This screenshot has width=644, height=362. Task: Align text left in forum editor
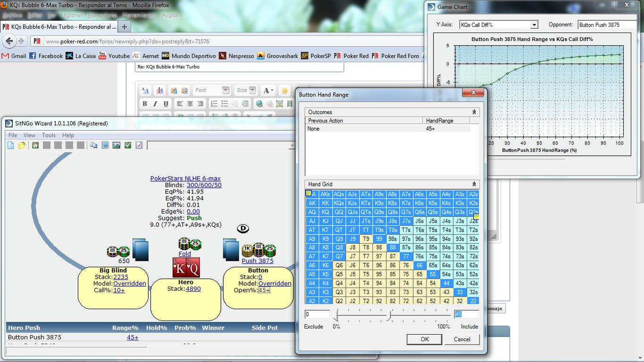tap(180, 103)
